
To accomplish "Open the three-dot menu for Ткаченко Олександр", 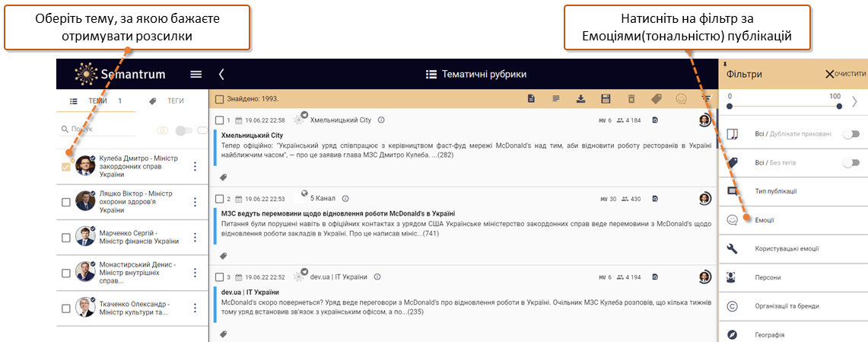I will pos(195,308).
